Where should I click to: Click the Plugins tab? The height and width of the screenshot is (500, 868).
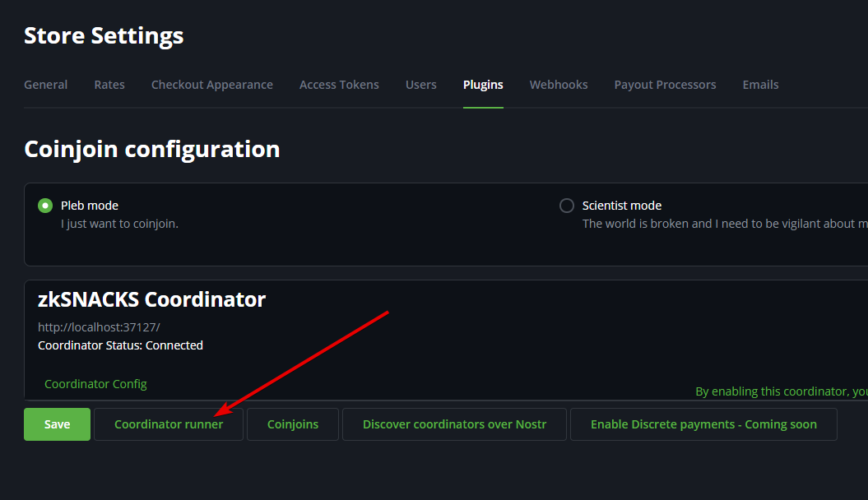pos(483,85)
